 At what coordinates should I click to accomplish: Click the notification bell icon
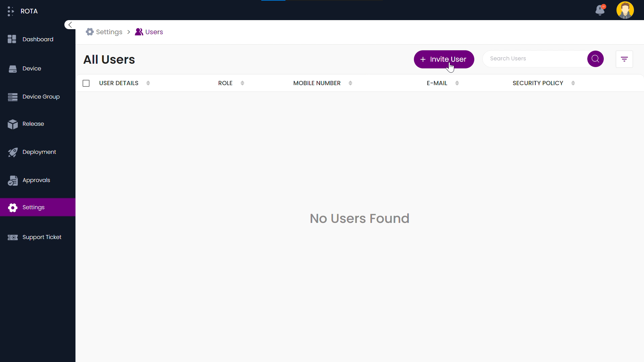pos(600,10)
